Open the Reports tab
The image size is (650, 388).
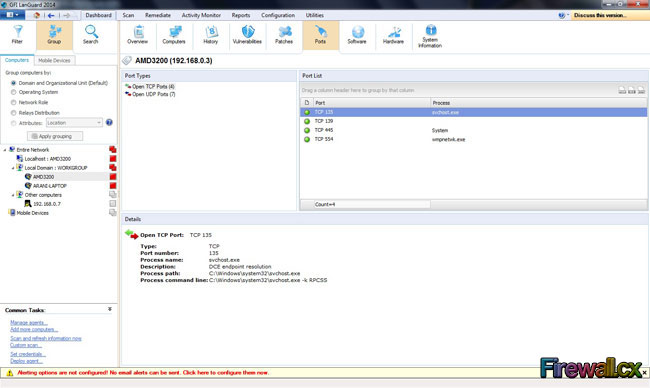coord(241,15)
